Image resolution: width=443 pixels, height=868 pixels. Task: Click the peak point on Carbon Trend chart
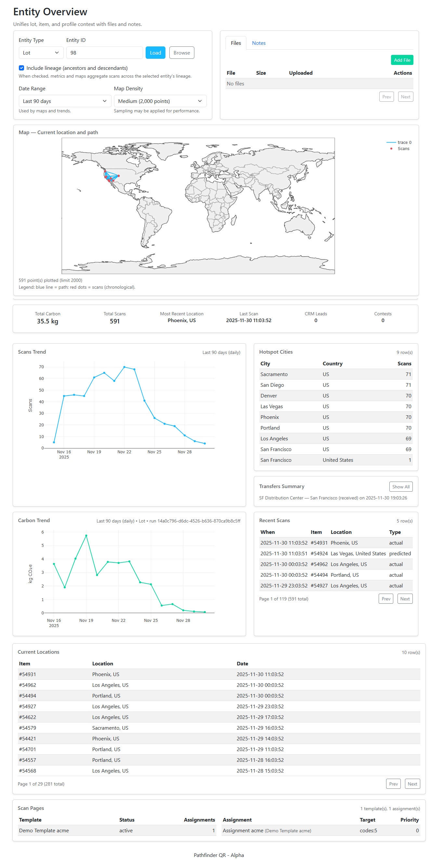[86, 536]
